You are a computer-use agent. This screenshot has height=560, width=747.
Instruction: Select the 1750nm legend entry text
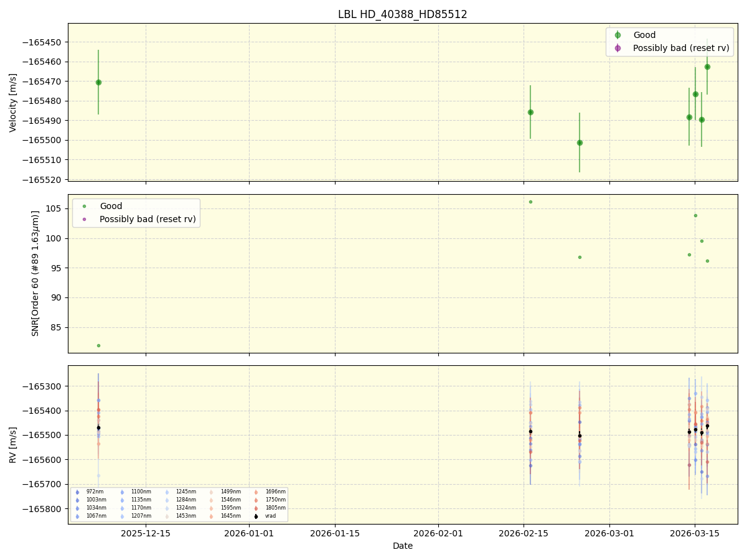[x=276, y=500]
